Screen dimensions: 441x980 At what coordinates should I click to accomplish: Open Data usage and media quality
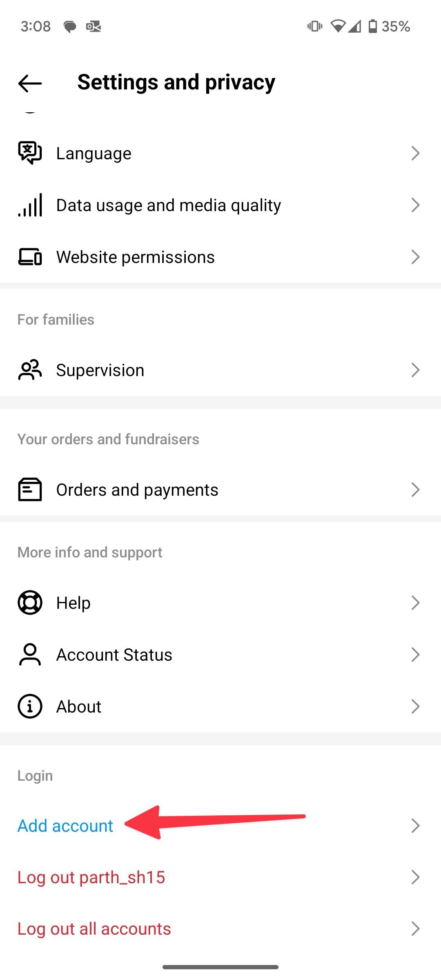coord(220,205)
